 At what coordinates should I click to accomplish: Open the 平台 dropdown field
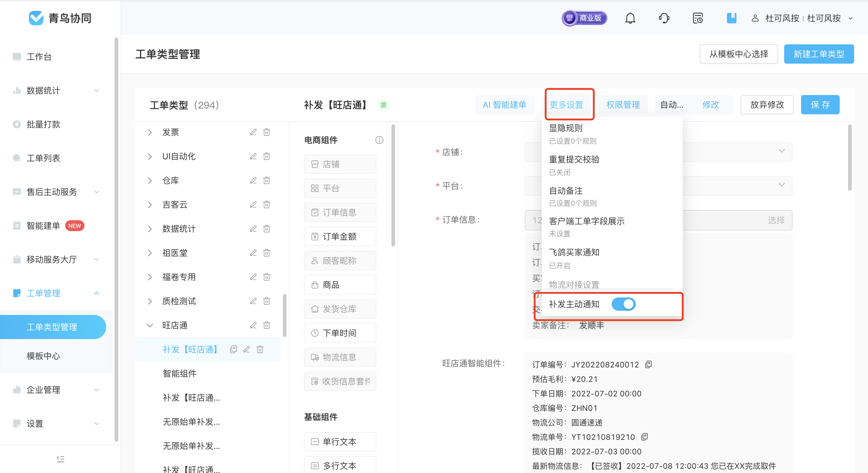point(658,186)
